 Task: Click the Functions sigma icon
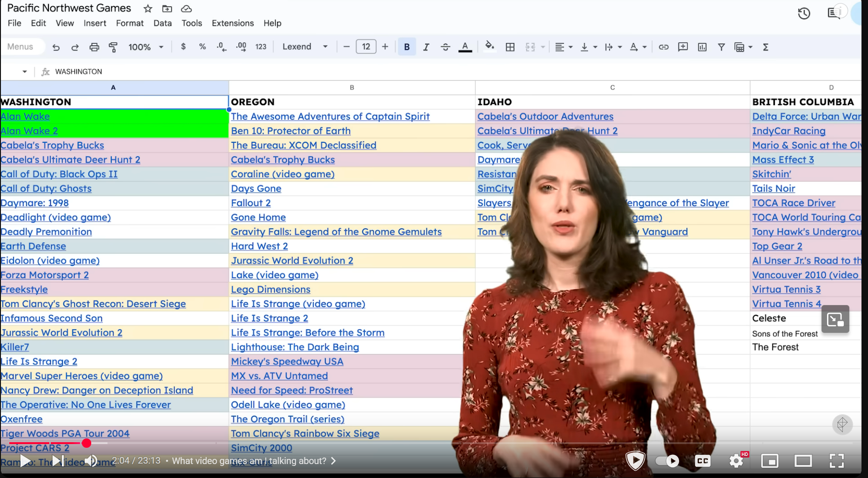(x=766, y=47)
